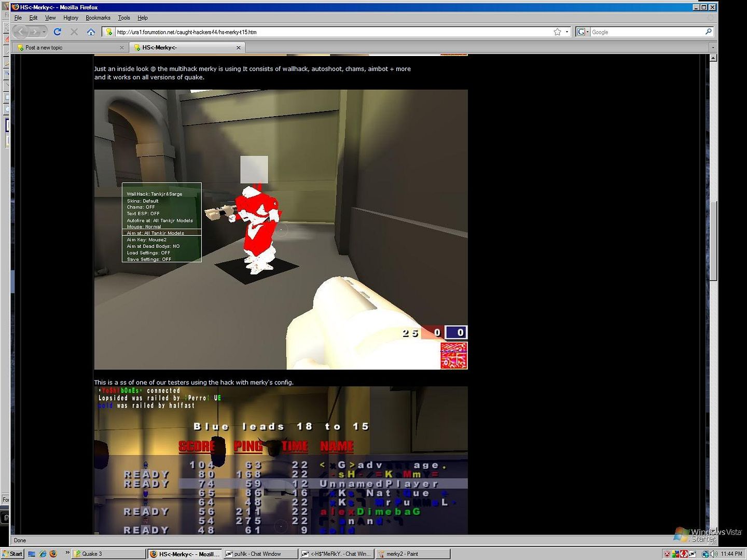This screenshot has width=747, height=560.
Task: Open the puNk - Chat Window taskbar button
Action: [261, 554]
